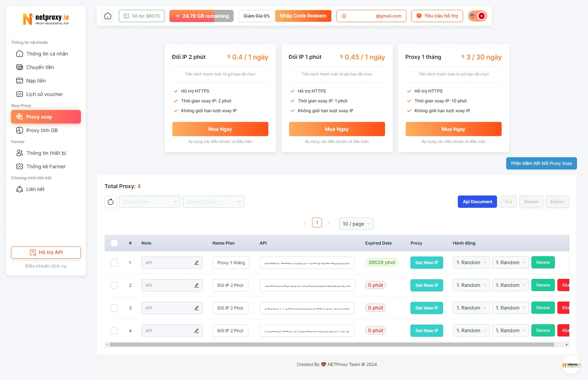Click the refresh proxy list icon
588x380 pixels.
(111, 202)
